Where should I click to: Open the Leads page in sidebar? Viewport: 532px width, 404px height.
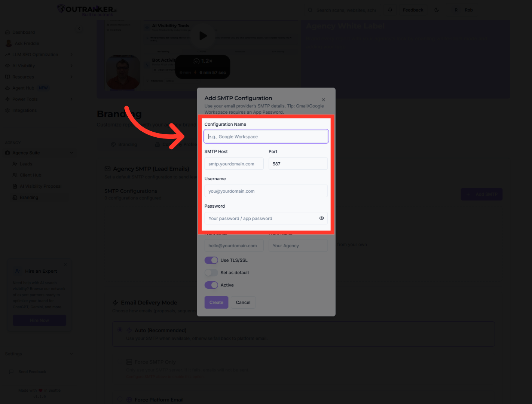point(26,164)
